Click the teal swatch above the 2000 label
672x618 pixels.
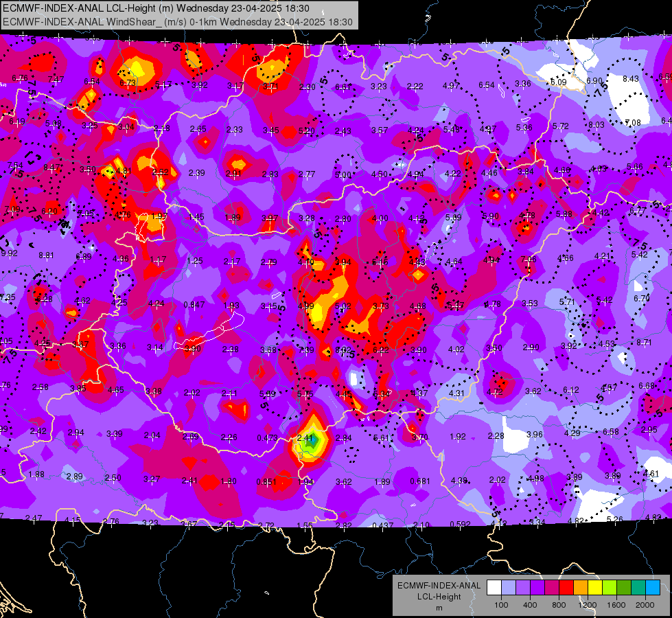(x=638, y=588)
